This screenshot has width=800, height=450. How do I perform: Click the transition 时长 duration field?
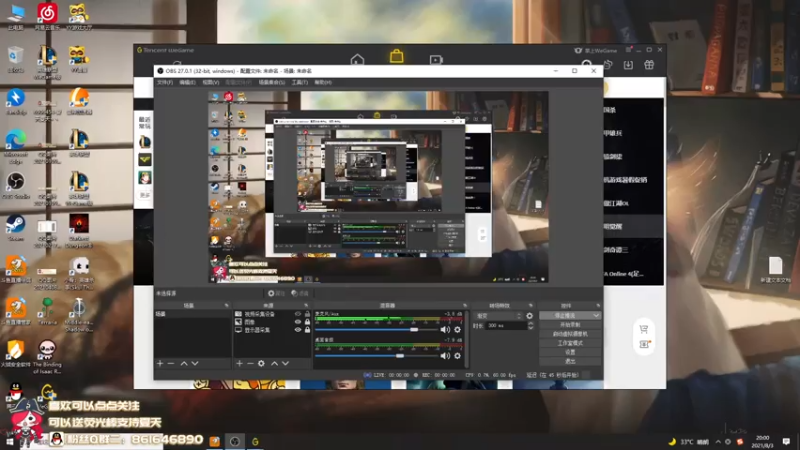point(506,326)
